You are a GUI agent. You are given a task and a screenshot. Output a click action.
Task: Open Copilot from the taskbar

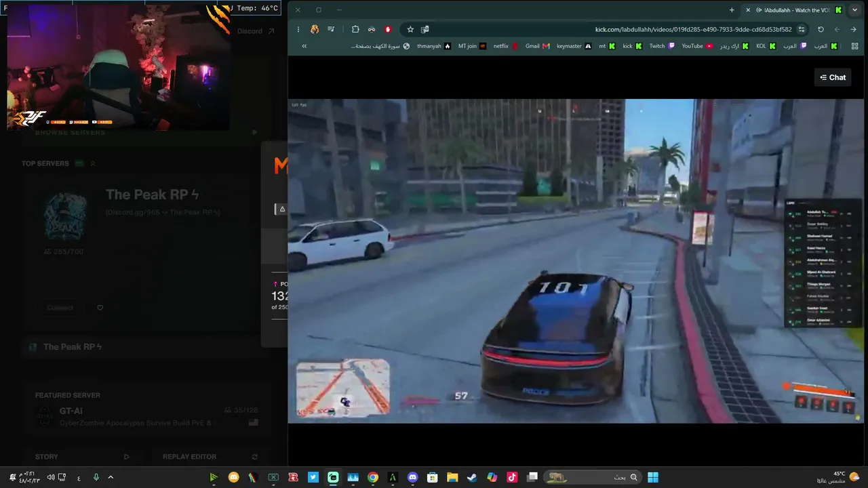click(x=492, y=477)
